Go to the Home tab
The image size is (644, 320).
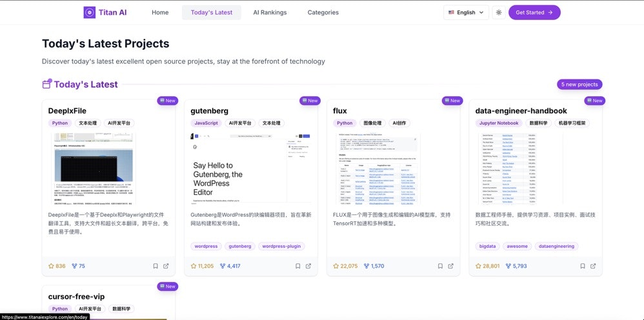tap(160, 12)
